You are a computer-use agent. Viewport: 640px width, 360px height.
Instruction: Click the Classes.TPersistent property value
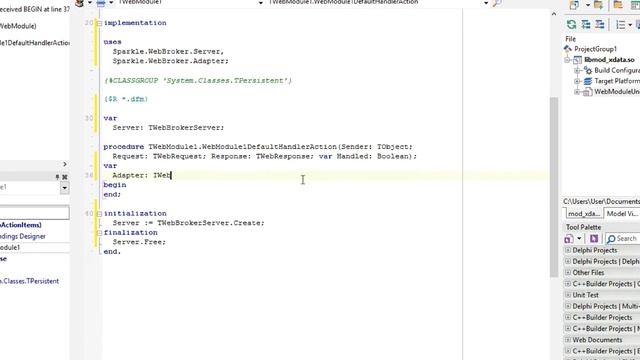point(29,281)
